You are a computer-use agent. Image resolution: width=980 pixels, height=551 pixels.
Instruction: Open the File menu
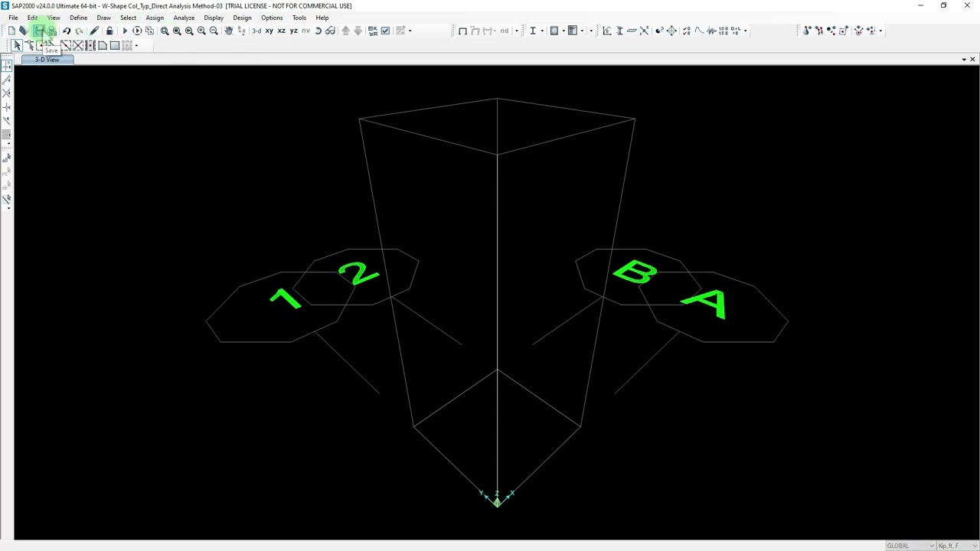tap(13, 18)
